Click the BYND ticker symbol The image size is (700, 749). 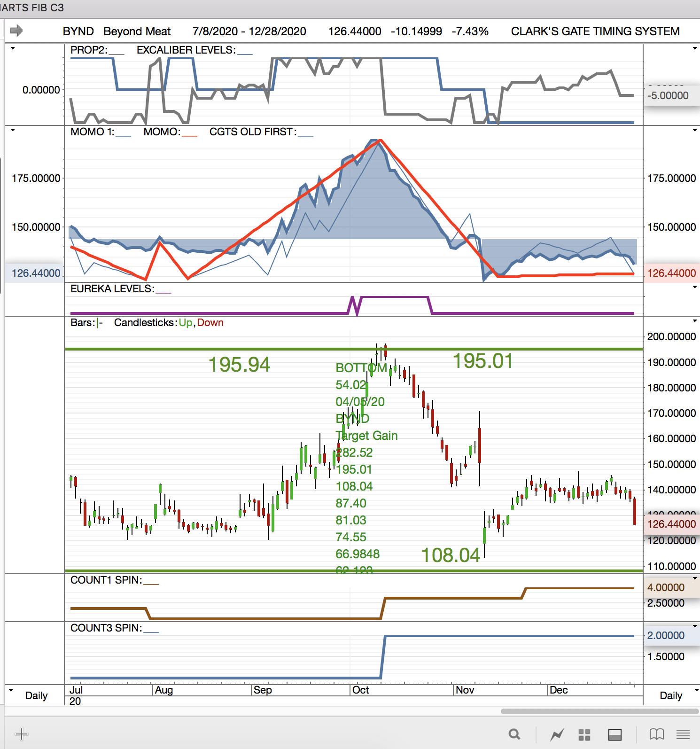coord(78,31)
